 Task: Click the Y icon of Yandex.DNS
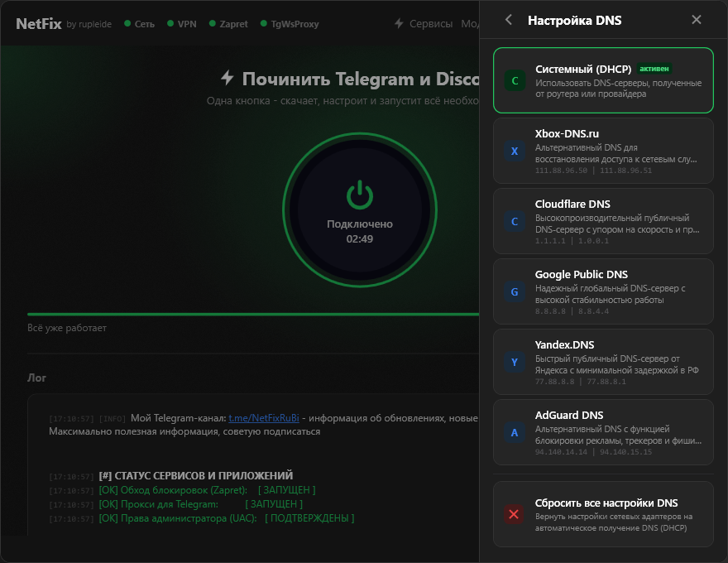coord(515,363)
